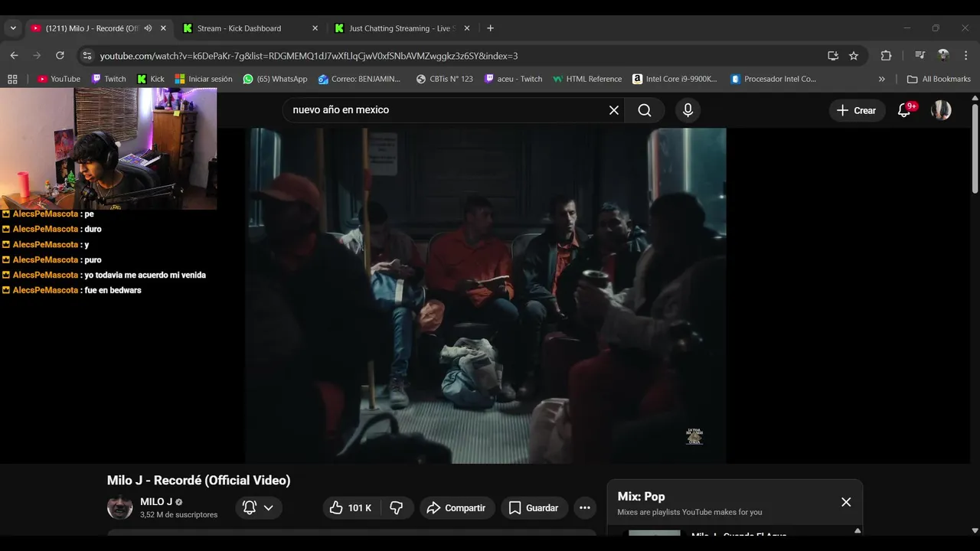Open the (65) WhatsApp bookmark

point(275,79)
